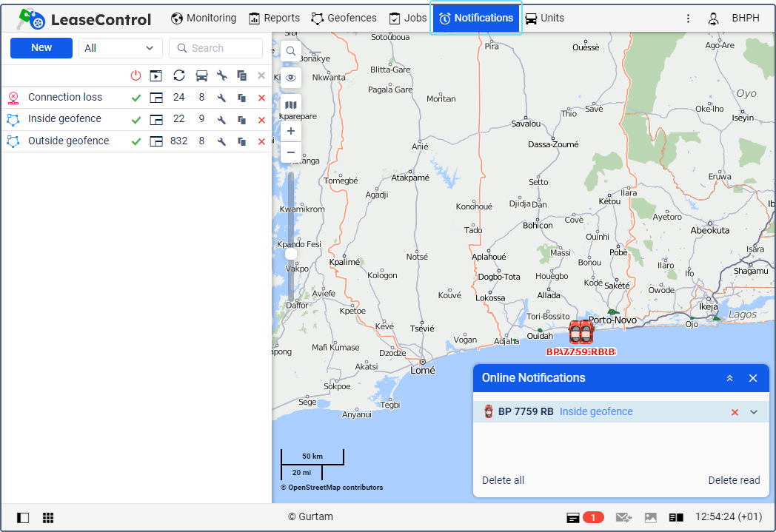This screenshot has height=532, width=776.
Task: Click the Delete all link
Action: tap(503, 480)
